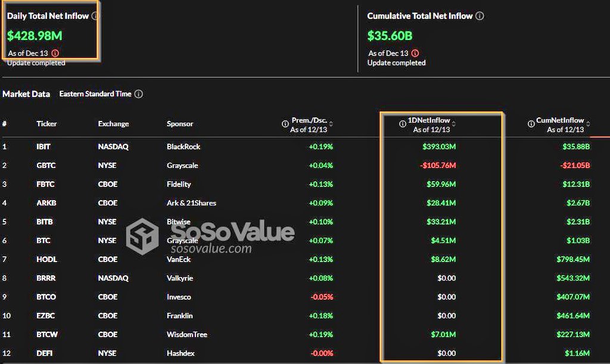Select the BTCO ticker

click(46, 297)
